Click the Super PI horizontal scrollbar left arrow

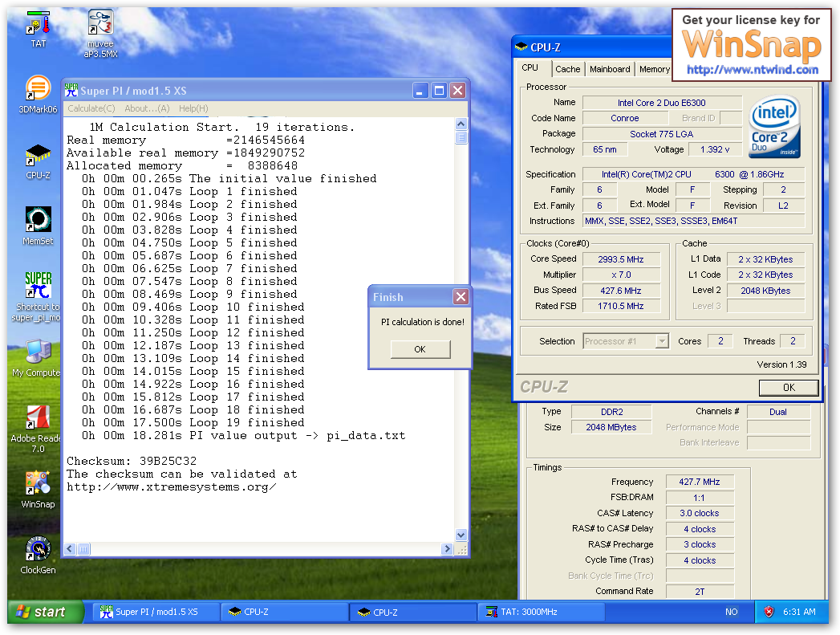coord(70,549)
